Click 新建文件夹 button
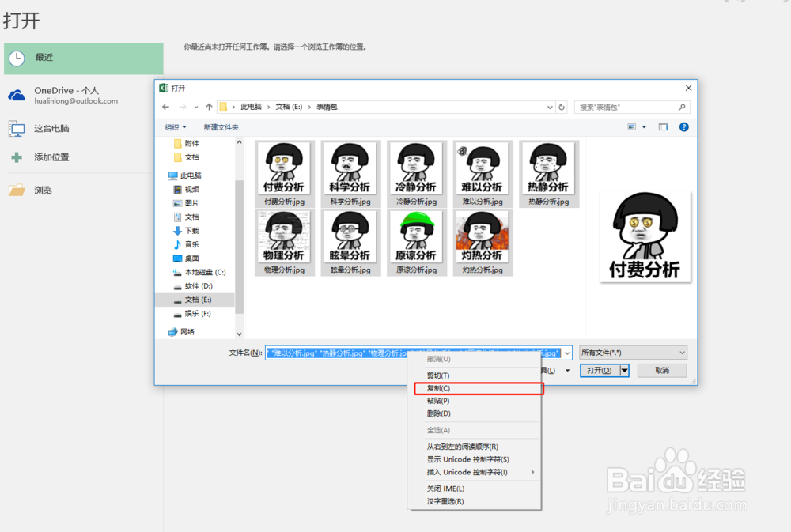The width and height of the screenshot is (791, 532). [x=221, y=127]
